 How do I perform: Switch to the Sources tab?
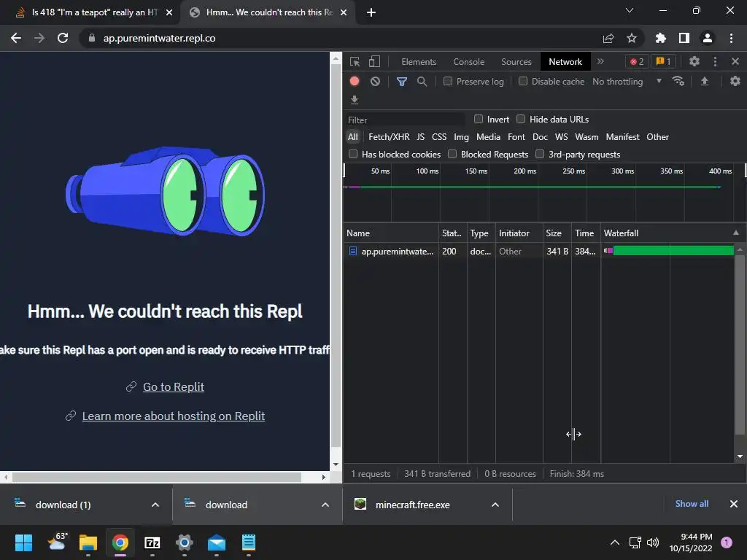516,62
